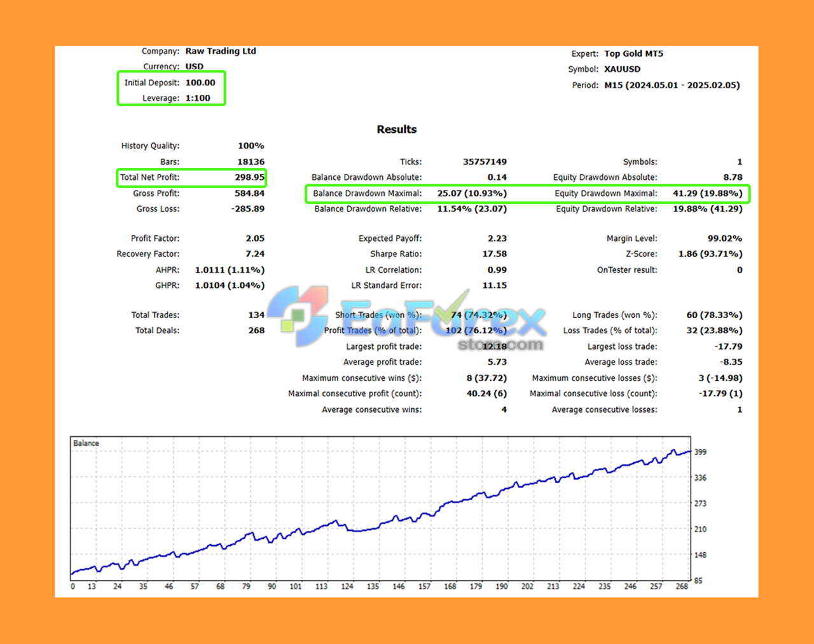Click the GHPR value 1.0104 (1.04%)
814x644 pixels.
[230, 285]
